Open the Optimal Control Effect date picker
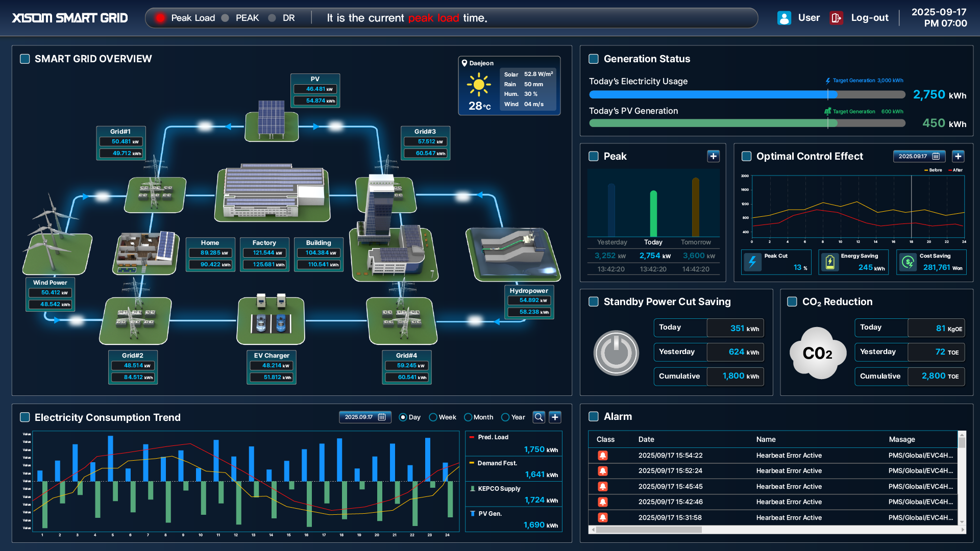Image resolution: width=980 pixels, height=551 pixels. point(919,156)
